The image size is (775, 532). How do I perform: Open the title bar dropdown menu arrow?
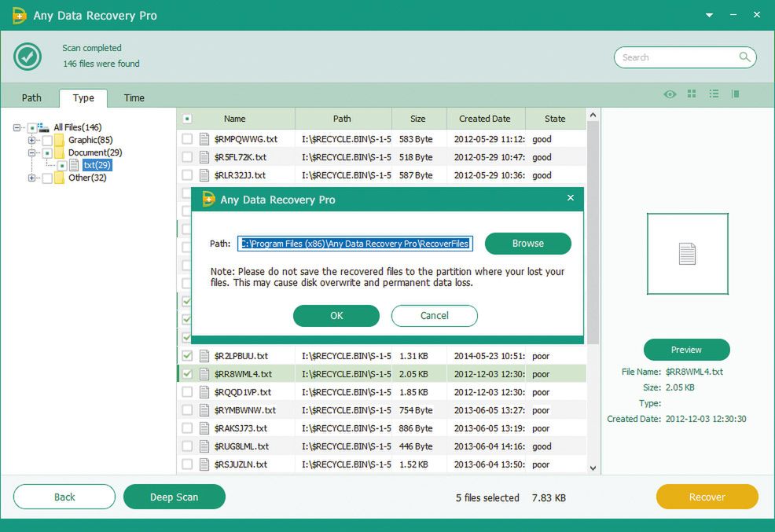[709, 15]
